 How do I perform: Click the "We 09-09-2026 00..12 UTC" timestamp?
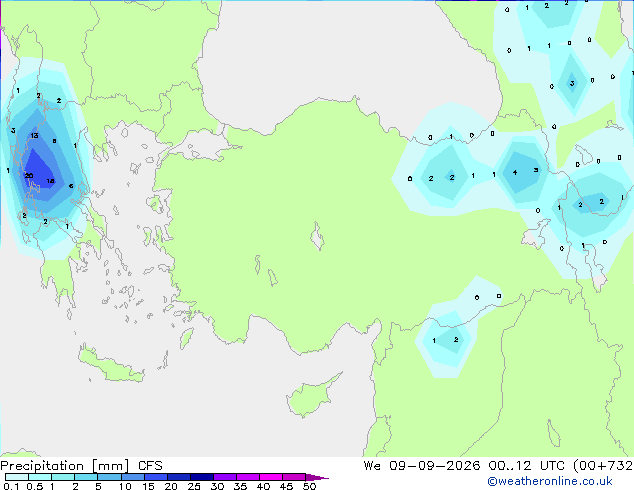click(x=466, y=466)
